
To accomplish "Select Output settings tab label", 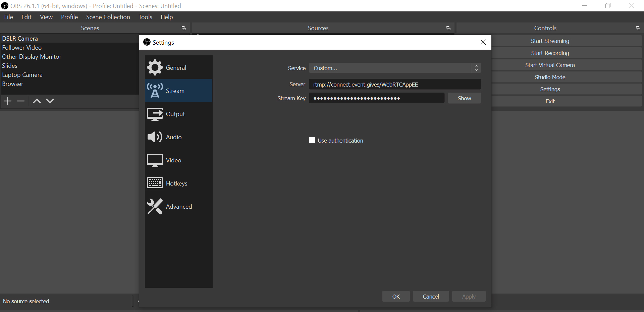I will tap(175, 114).
